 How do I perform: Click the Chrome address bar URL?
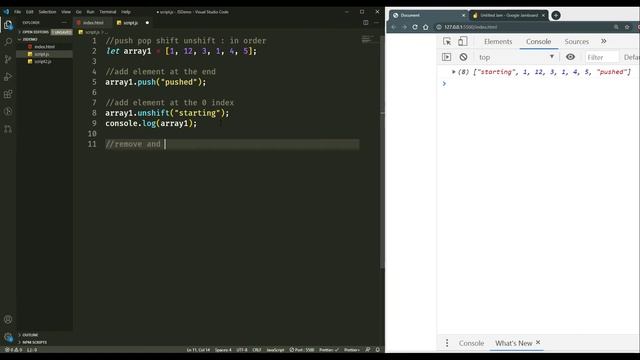coord(471,27)
